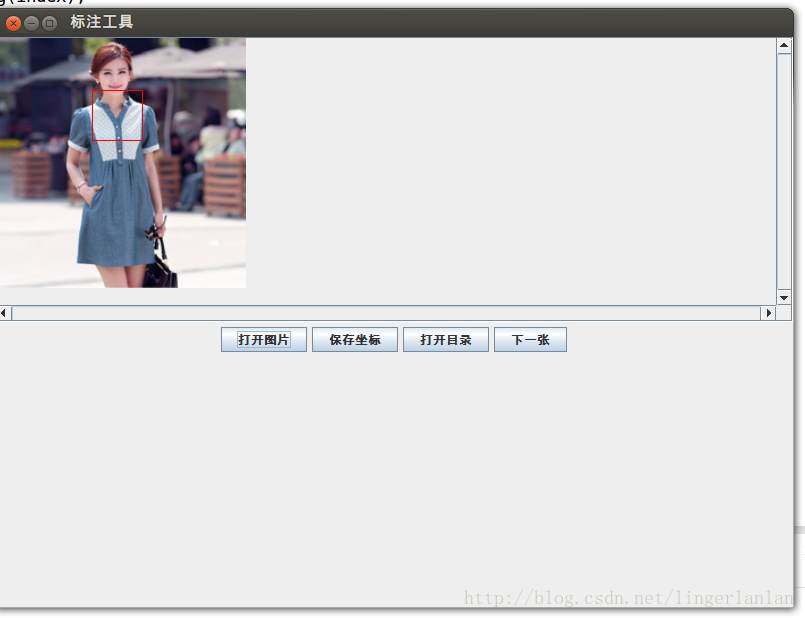Open directory via 打开目录 button
Viewport: 805px width, 618px height.
click(x=446, y=340)
